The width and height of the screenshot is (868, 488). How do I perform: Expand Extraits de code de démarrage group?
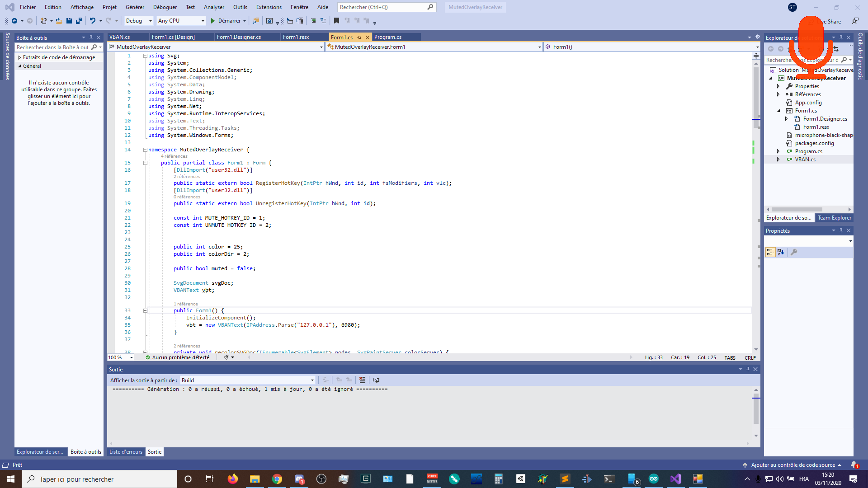tap(19, 57)
